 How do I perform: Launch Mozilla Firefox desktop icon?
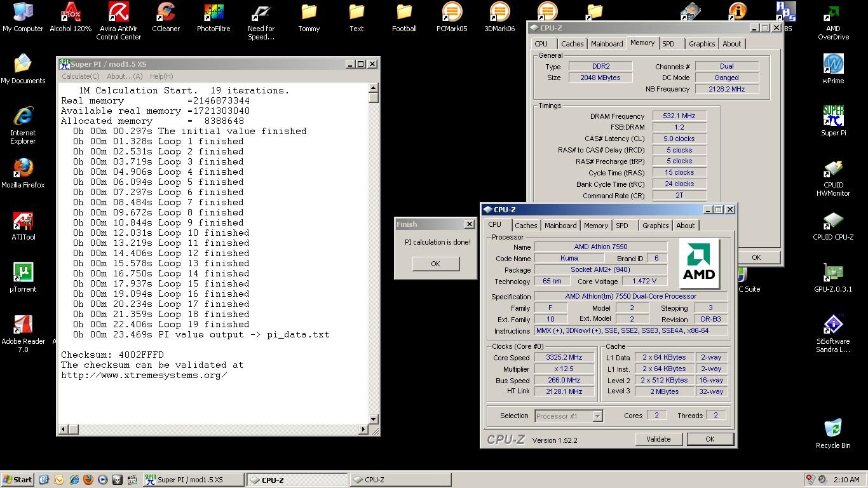pyautogui.click(x=23, y=173)
